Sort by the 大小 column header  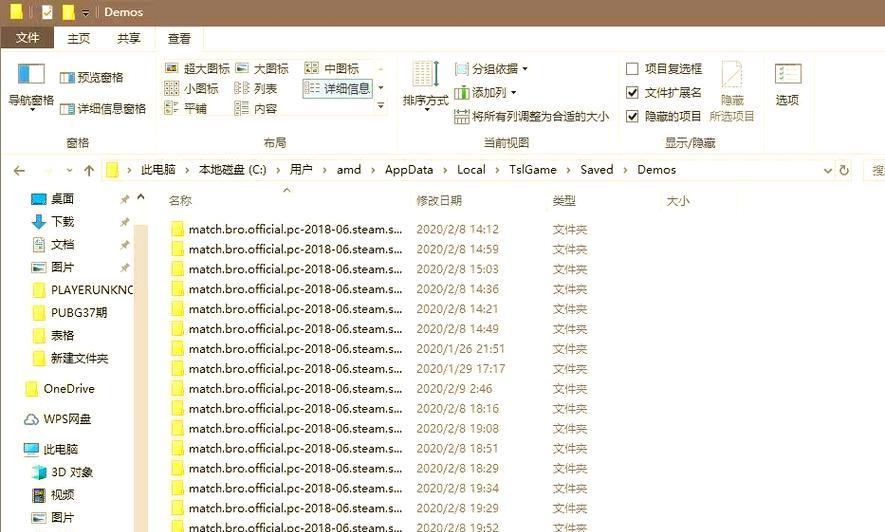[x=678, y=200]
